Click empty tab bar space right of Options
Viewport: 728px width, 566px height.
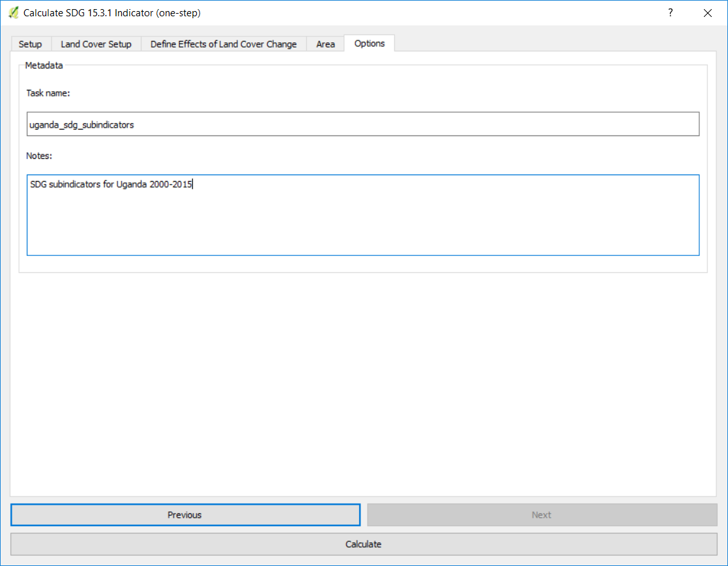[554, 44]
